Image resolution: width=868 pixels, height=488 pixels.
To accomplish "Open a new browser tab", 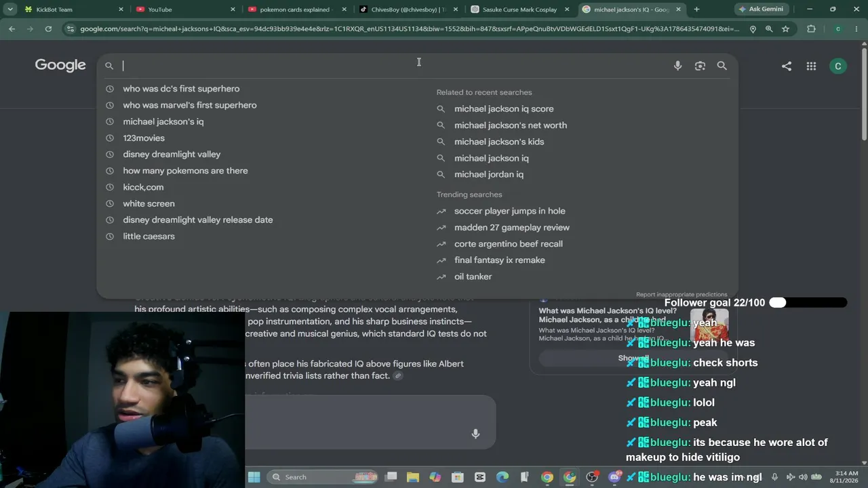I will tap(696, 9).
